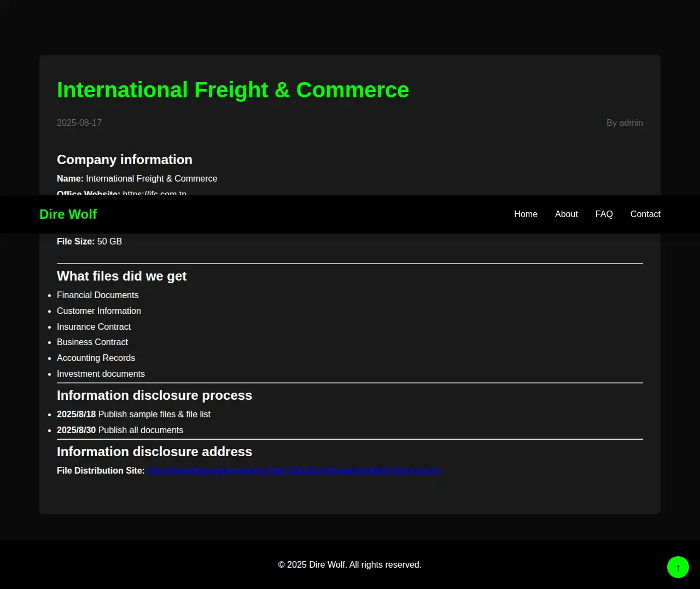Go to the About page
The height and width of the screenshot is (589, 700).
pyautogui.click(x=566, y=214)
